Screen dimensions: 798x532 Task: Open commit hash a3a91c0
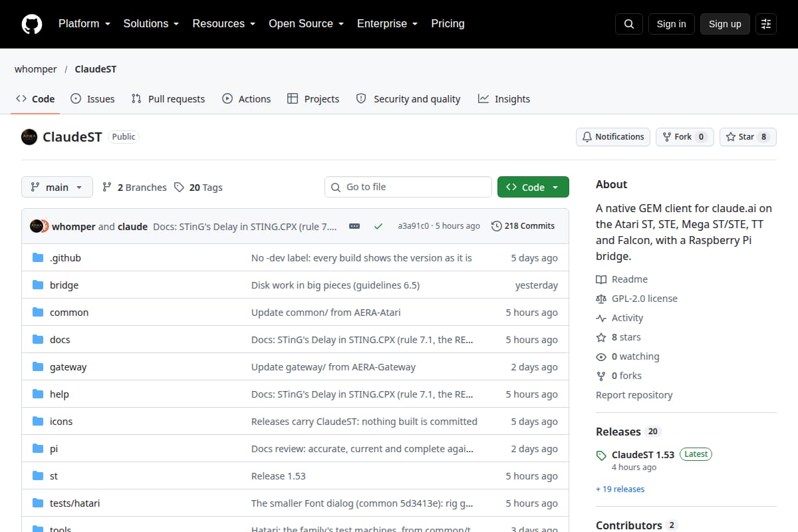tap(414, 226)
